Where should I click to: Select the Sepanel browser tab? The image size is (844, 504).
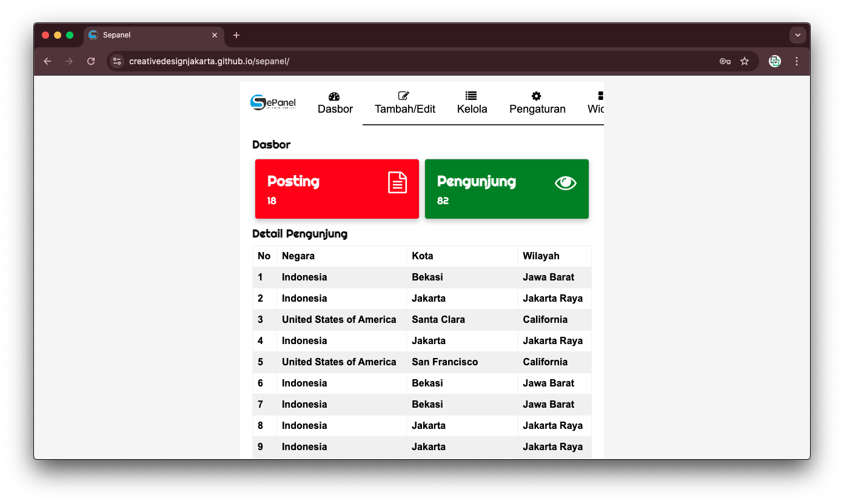point(154,35)
